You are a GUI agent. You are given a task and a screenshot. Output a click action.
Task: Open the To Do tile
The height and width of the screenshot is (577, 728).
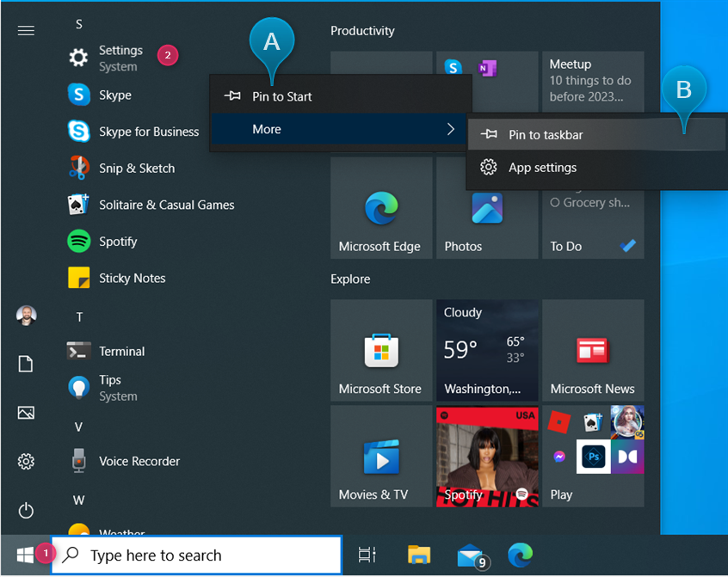pos(593,224)
